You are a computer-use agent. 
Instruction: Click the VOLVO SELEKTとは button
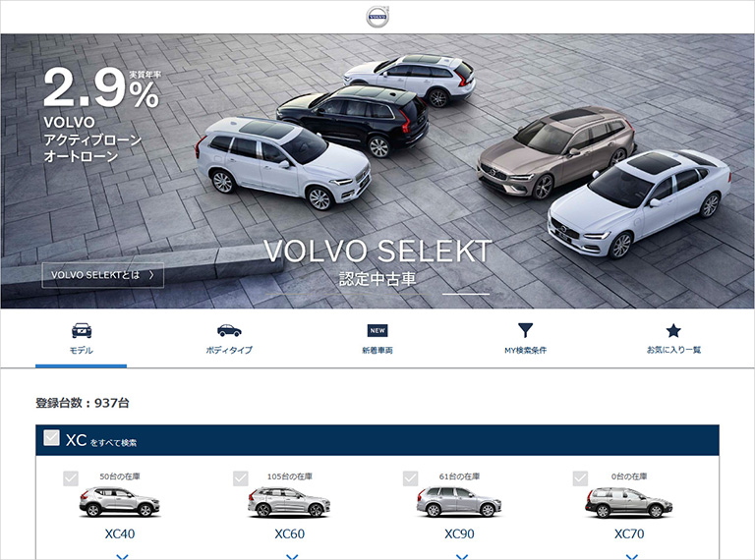(102, 275)
